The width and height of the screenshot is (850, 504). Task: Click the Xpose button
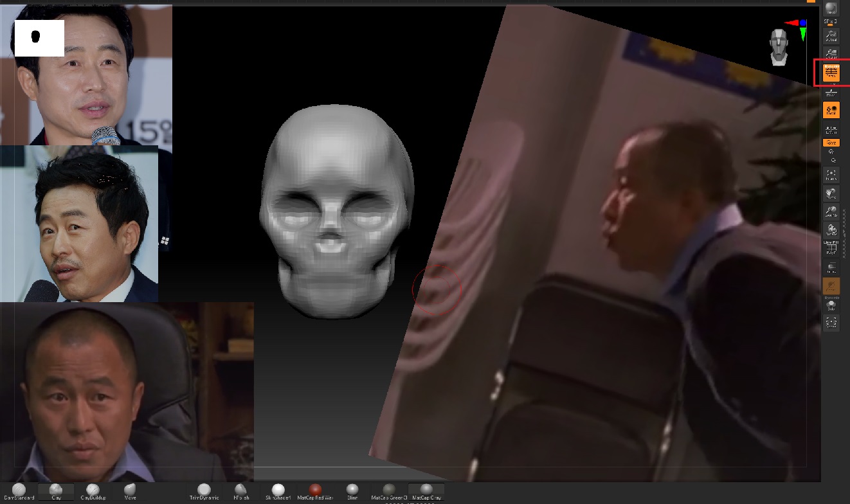[x=831, y=322]
